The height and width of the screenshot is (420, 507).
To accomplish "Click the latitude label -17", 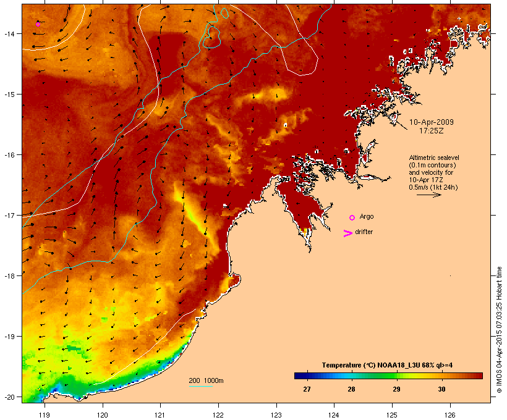I will pos(9,215).
